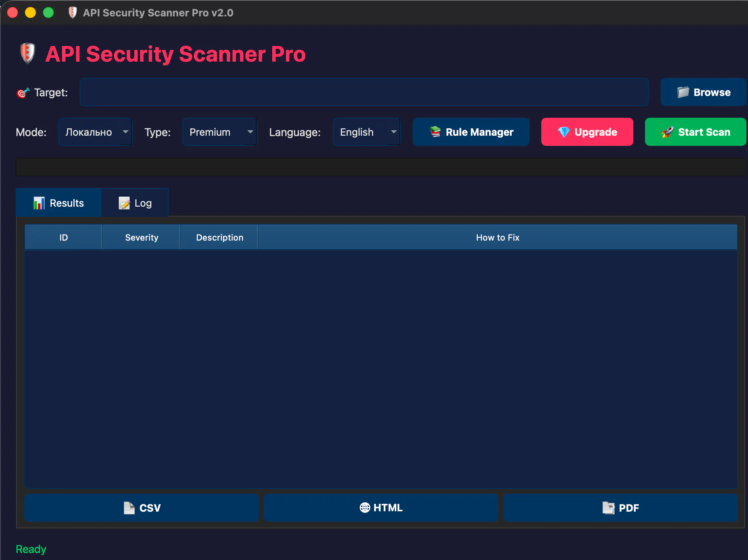The height and width of the screenshot is (560, 748).
Task: Close the window with red button
Action: pyautogui.click(x=12, y=12)
